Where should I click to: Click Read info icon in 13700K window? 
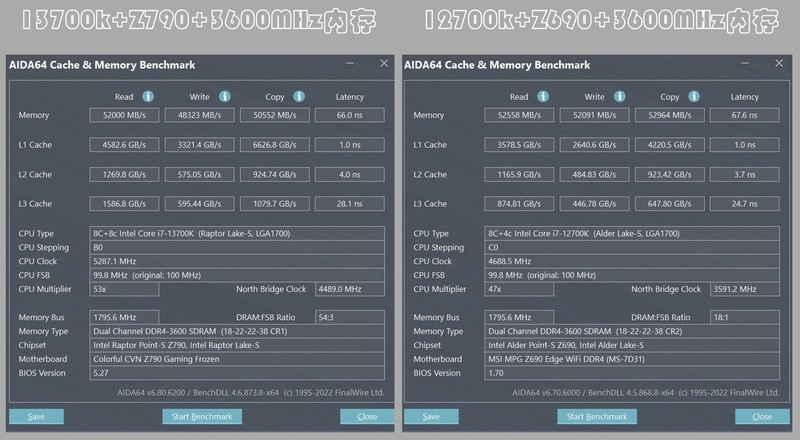[148, 96]
